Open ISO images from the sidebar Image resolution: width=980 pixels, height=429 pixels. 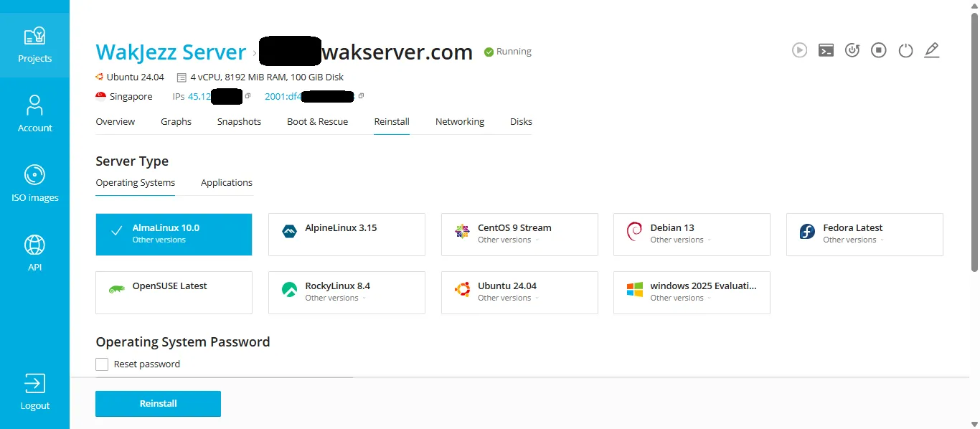(x=34, y=183)
